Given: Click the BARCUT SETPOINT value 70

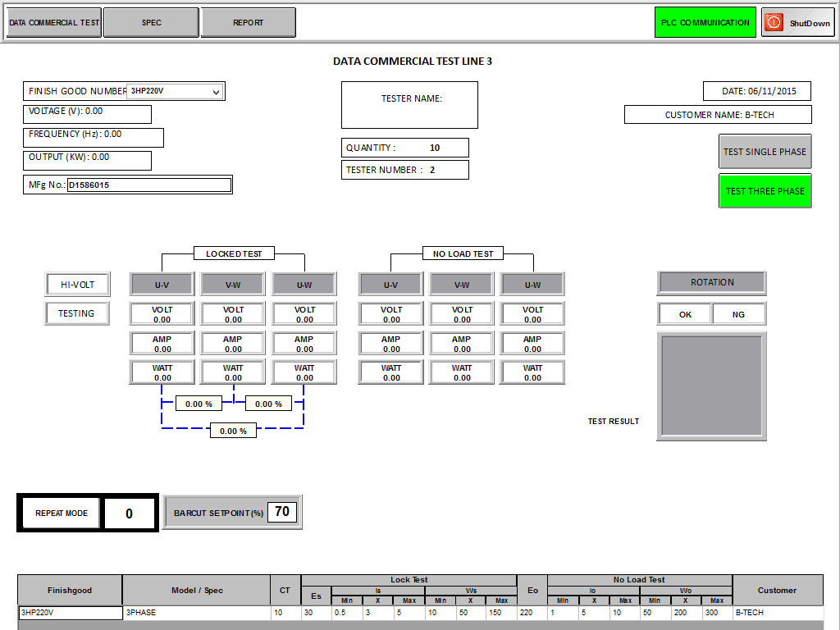Looking at the screenshot, I should pyautogui.click(x=282, y=512).
